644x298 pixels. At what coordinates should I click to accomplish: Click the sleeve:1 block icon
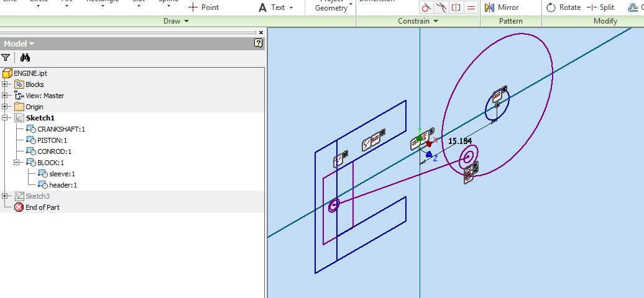pyautogui.click(x=43, y=174)
